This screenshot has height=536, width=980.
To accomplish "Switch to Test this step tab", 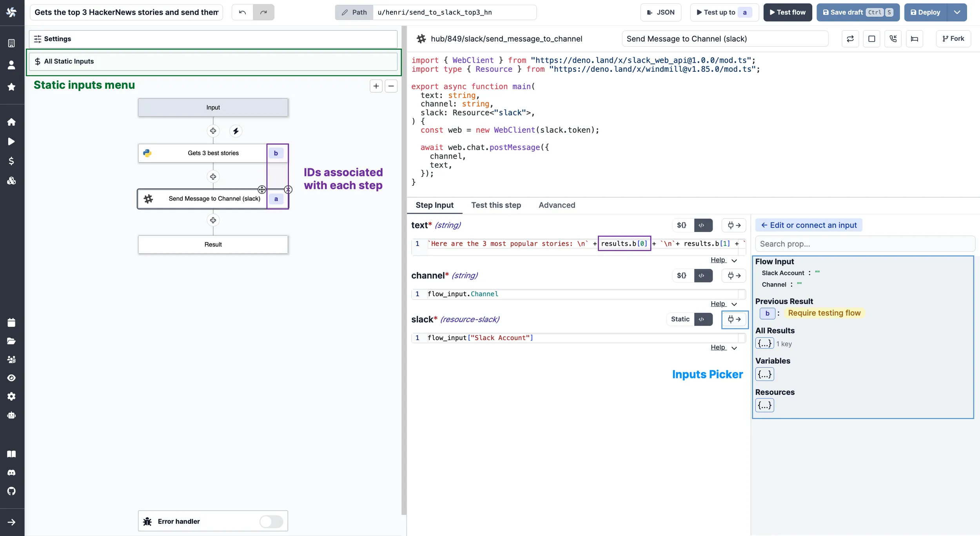I will [x=496, y=205].
